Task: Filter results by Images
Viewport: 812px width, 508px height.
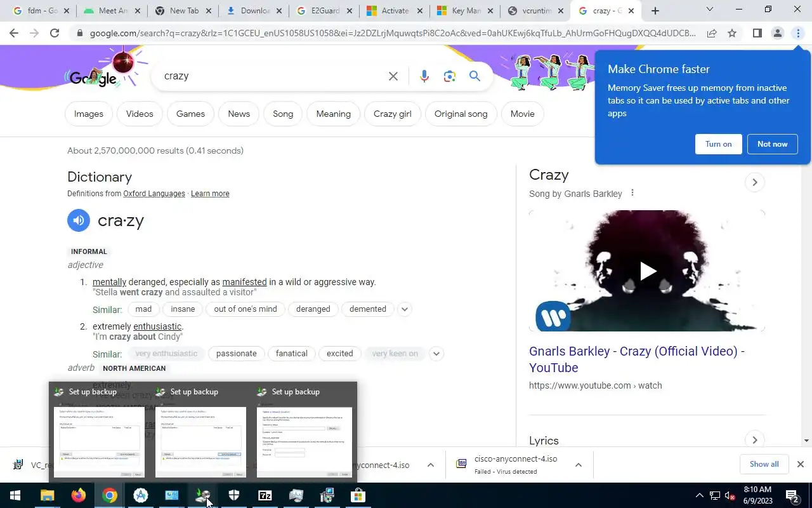Action: 89,114
